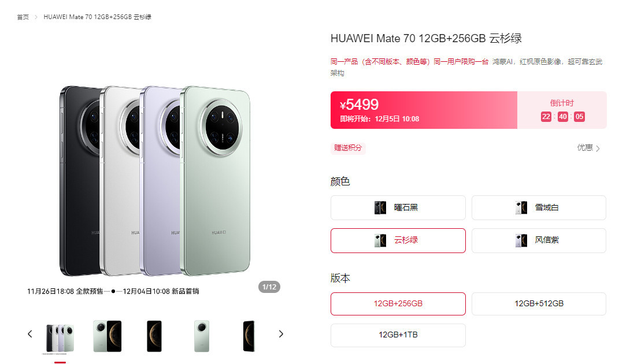Image resolution: width=630 pixels, height=364 pixels.
Task: View the black front-screen phone thumbnail
Action: (154, 336)
